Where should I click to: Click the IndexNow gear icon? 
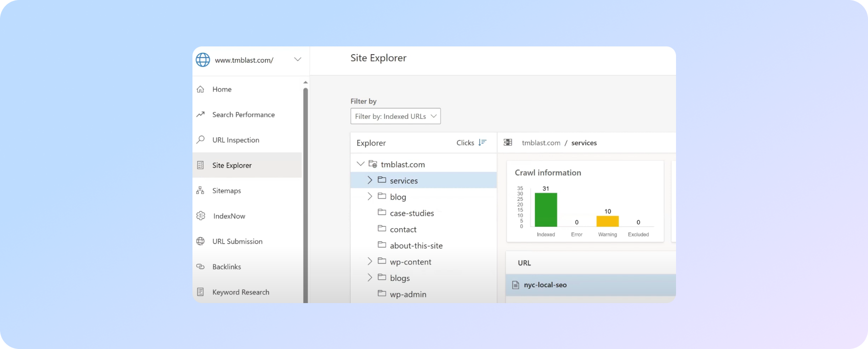tap(201, 216)
